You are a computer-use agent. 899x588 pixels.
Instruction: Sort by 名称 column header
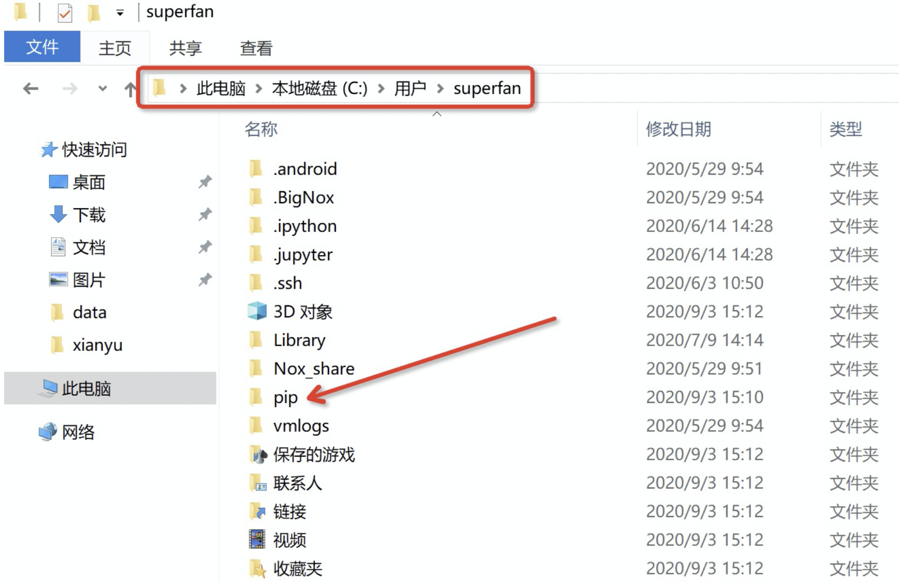[261, 129]
